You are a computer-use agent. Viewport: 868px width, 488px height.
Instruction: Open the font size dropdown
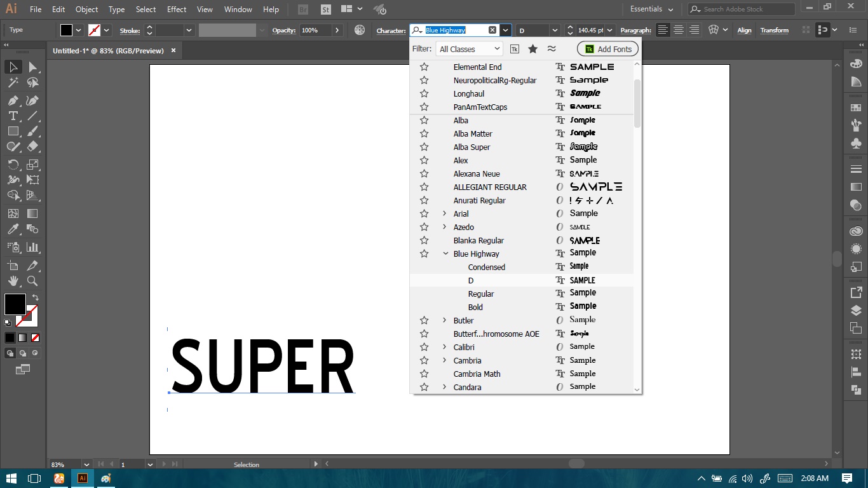610,30
